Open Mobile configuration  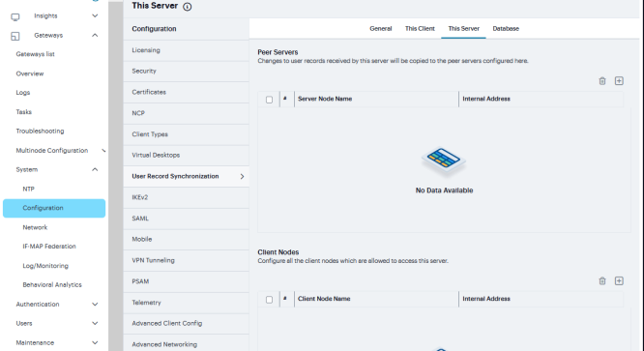(186, 240)
